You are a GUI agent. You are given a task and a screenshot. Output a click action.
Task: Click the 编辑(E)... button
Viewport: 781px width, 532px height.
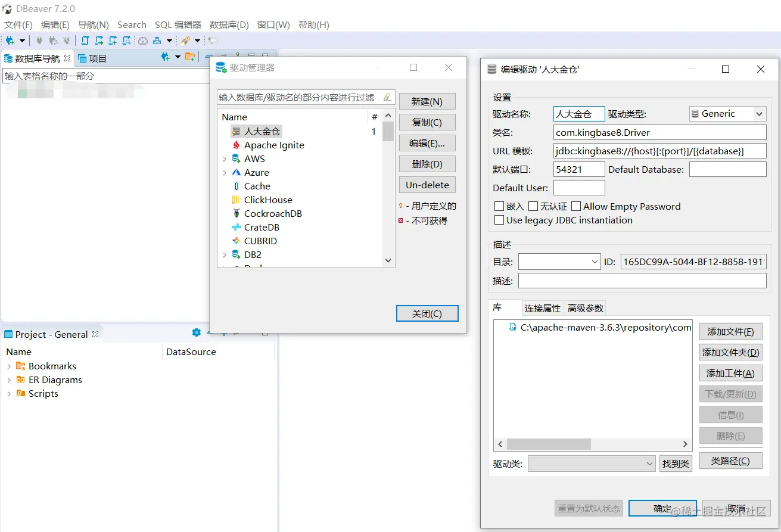click(x=427, y=143)
